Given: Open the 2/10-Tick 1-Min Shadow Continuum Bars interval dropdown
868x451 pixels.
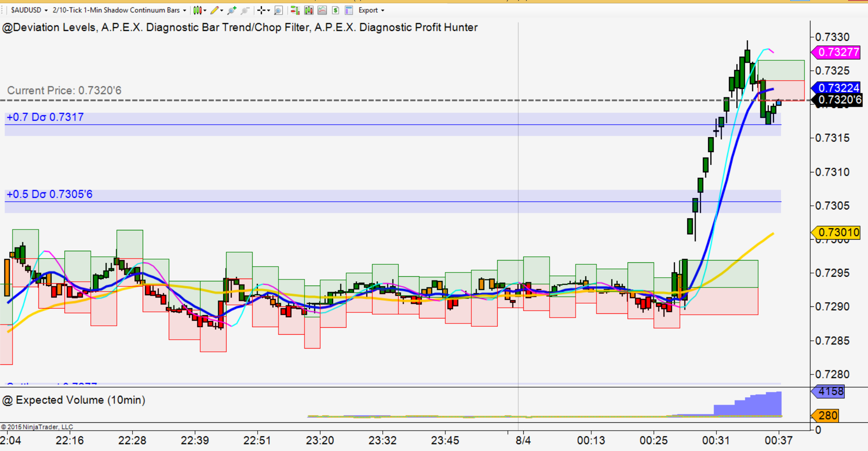Looking at the screenshot, I should coord(120,10).
